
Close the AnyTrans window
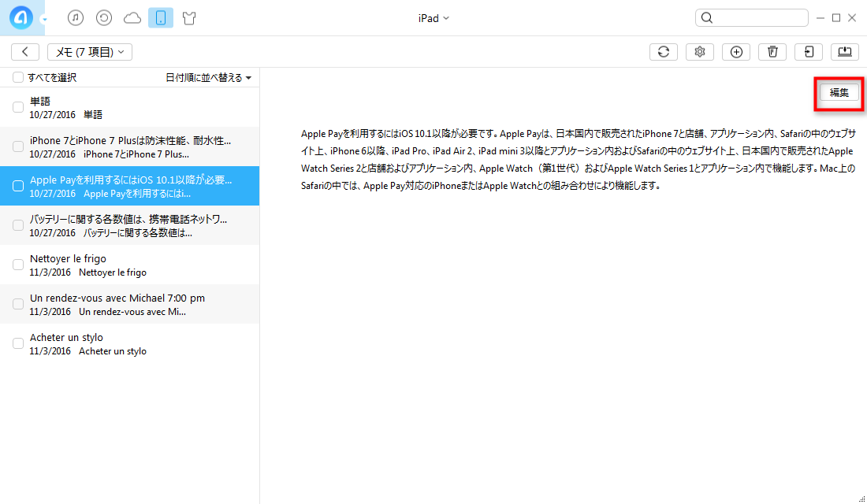pos(852,17)
